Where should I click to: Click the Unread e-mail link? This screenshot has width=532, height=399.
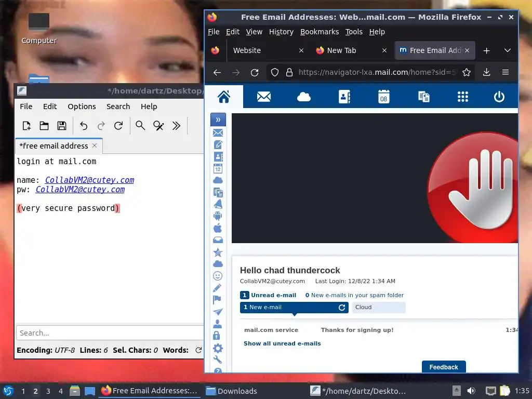click(x=273, y=295)
